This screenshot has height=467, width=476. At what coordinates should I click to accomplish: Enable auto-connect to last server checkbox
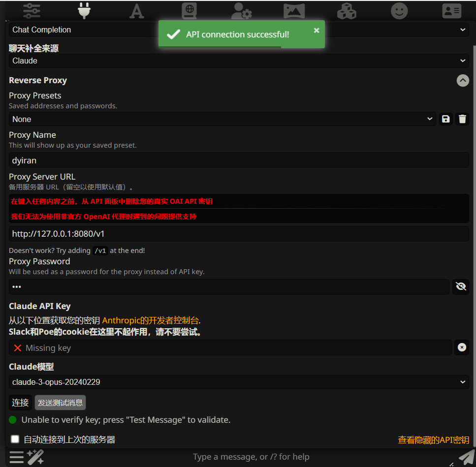(x=15, y=439)
